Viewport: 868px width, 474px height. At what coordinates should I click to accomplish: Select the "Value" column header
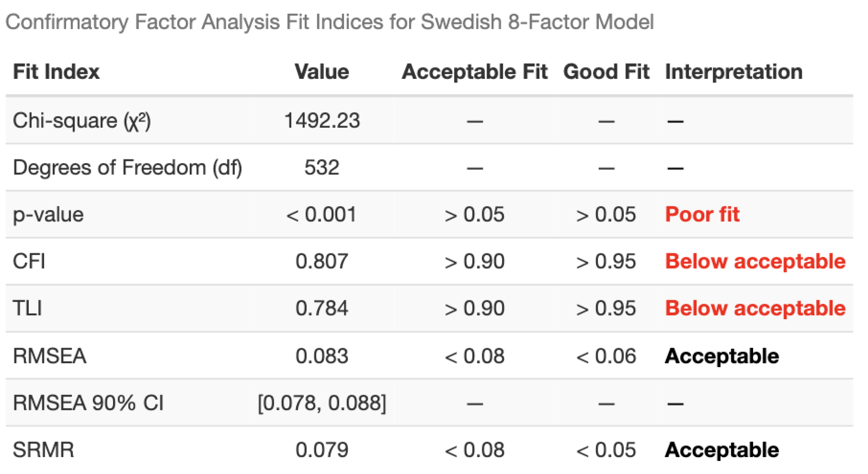coord(322,72)
